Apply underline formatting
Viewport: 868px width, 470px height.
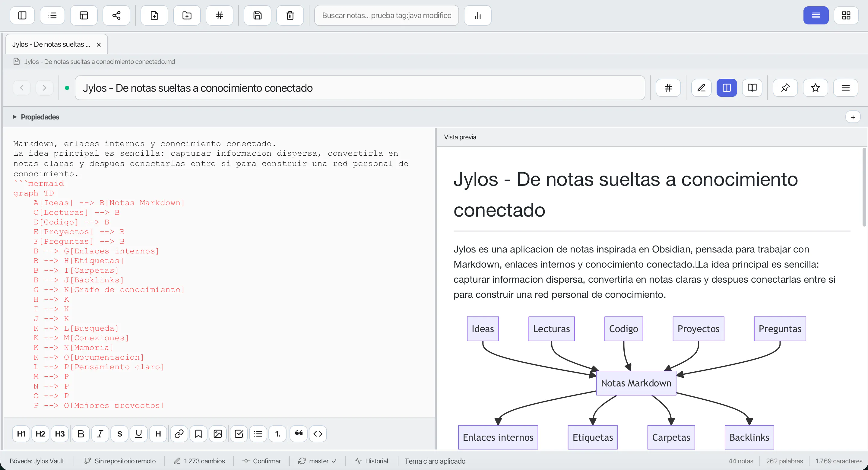coord(139,433)
